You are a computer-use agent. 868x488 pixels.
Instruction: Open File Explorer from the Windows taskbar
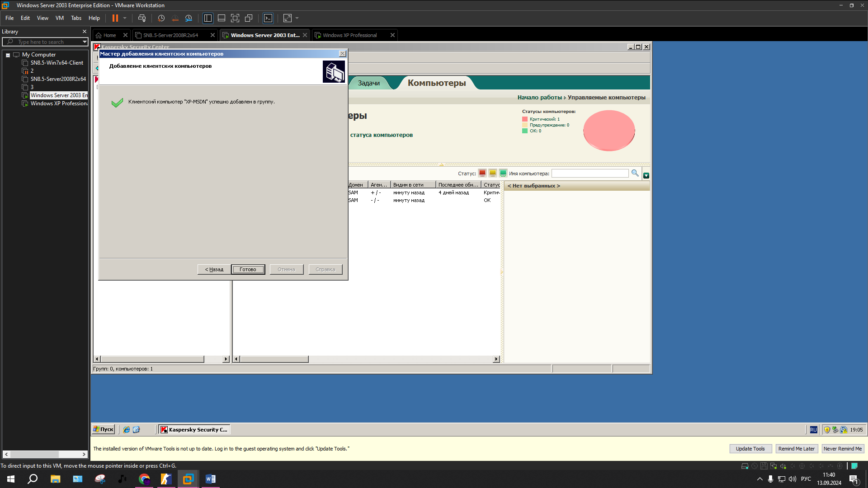pos(56,479)
